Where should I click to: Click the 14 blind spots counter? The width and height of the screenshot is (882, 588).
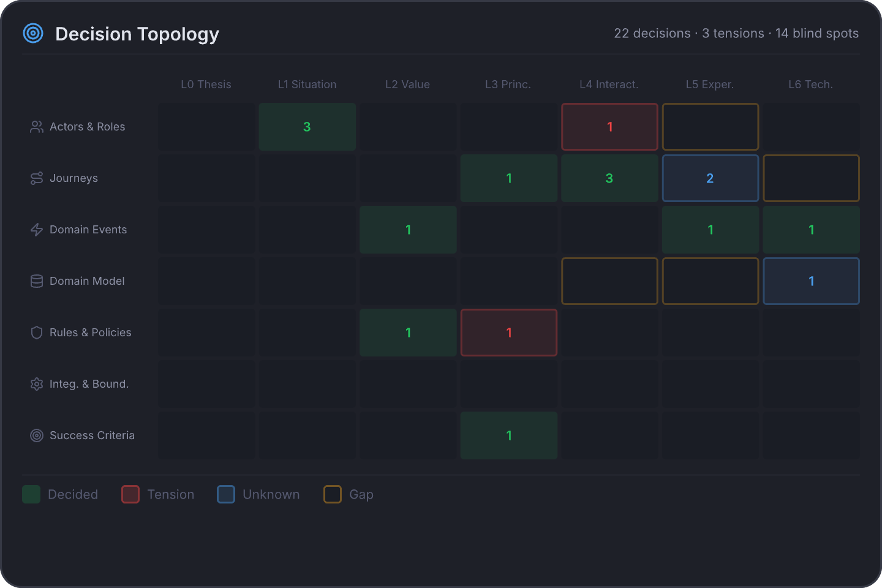point(817,34)
